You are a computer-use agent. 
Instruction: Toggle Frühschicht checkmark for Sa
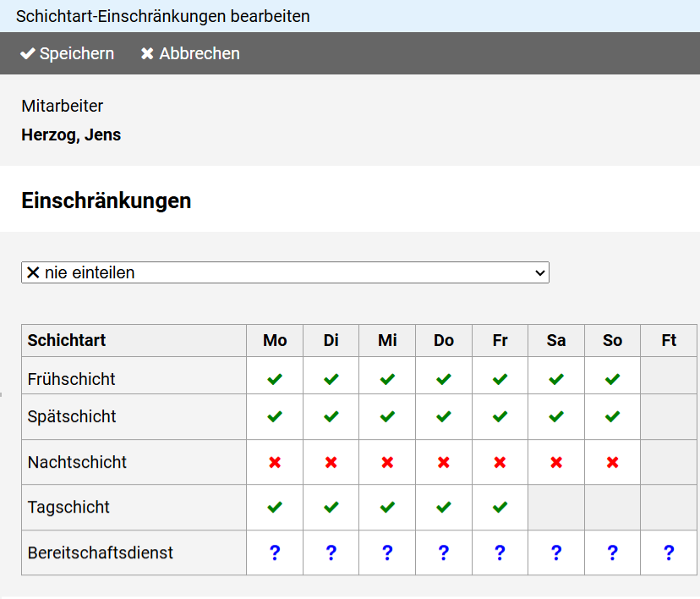coord(555,379)
